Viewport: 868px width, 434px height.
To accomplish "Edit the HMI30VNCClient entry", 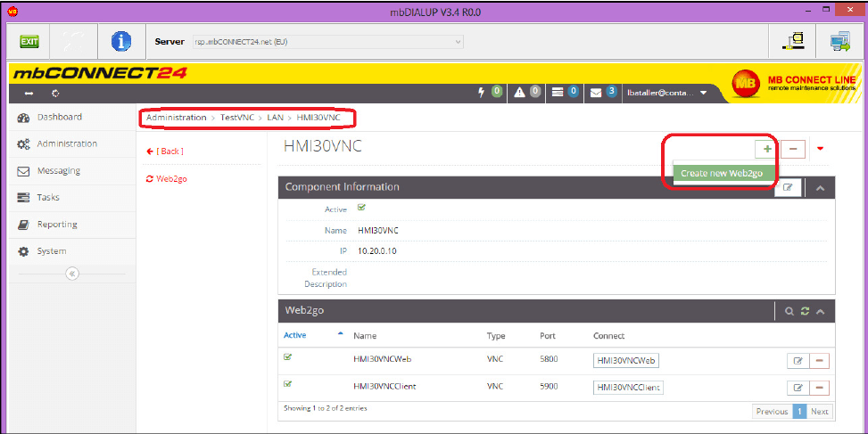I will point(798,388).
